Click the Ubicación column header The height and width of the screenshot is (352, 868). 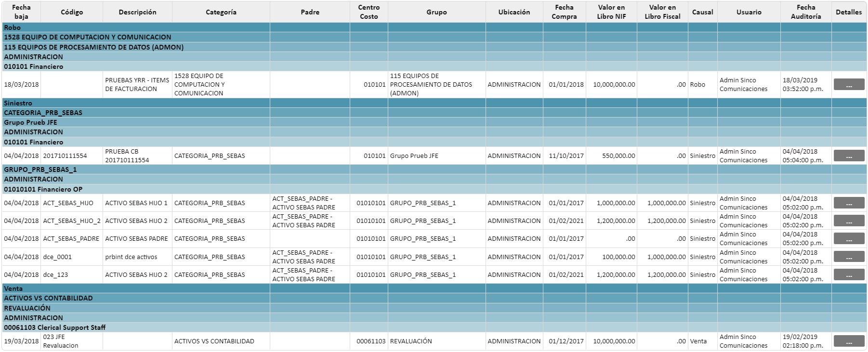[514, 12]
